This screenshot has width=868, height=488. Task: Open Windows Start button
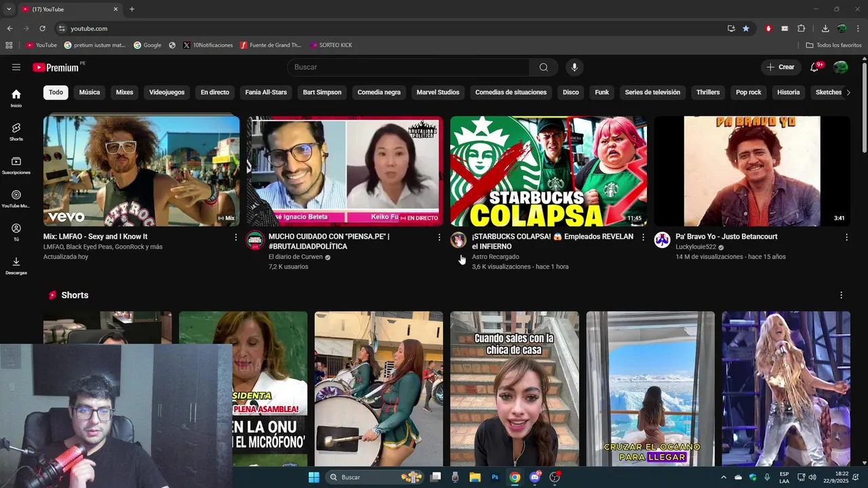tap(314, 477)
